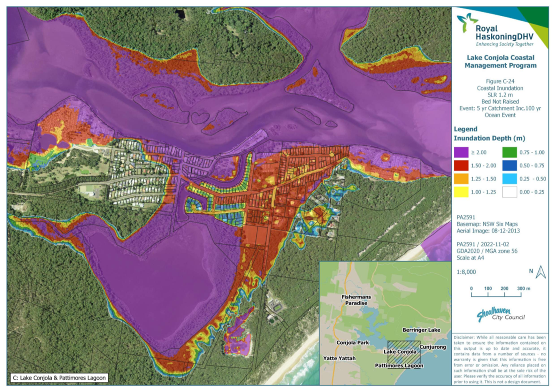Click the hatched Lake Conjola extent box
Image resolution: width=555 pixels, height=392 pixels.
(x=403, y=352)
